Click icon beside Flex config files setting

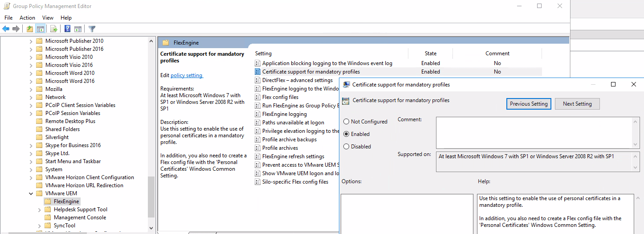(x=257, y=97)
